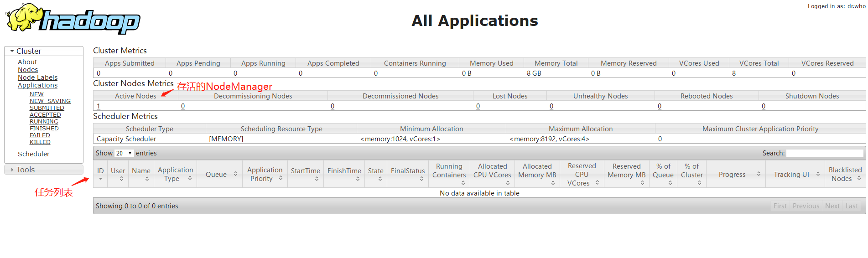The width and height of the screenshot is (868, 258).
Task: Sort by Blacklisted Nodes column
Action: [x=845, y=174]
